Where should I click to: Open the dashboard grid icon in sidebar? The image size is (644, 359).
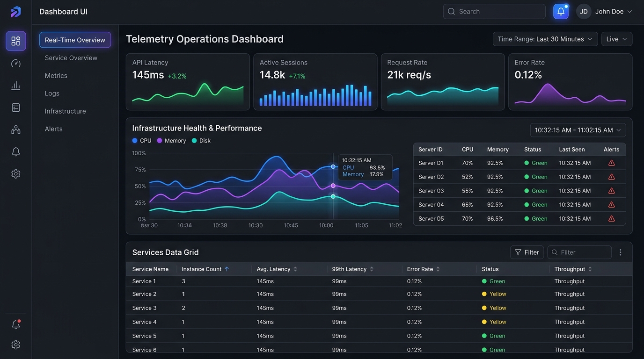click(x=16, y=41)
